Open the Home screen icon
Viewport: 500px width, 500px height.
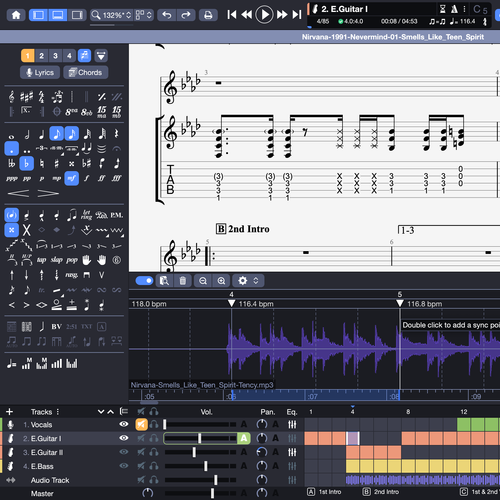tap(16, 15)
